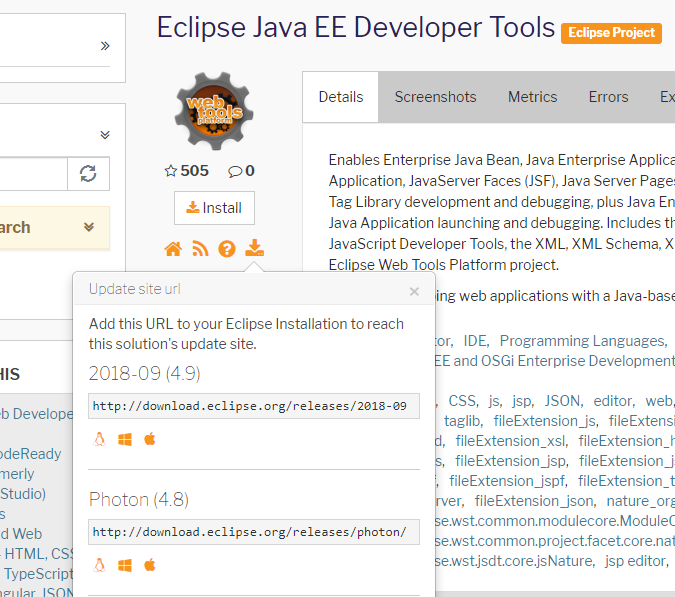Open the RSS feed icon
This screenshot has width=675, height=597.
click(200, 248)
